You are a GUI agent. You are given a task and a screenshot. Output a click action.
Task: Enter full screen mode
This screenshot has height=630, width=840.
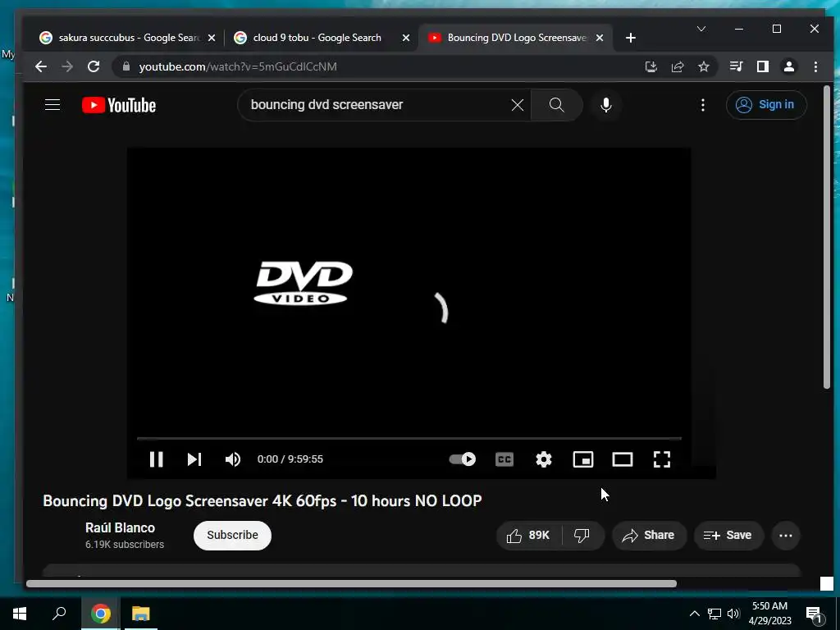662,459
